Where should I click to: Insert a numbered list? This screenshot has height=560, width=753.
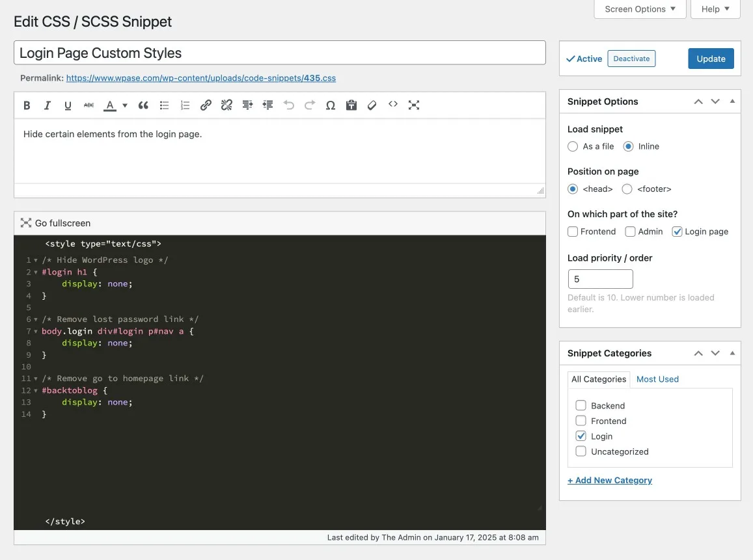point(185,105)
